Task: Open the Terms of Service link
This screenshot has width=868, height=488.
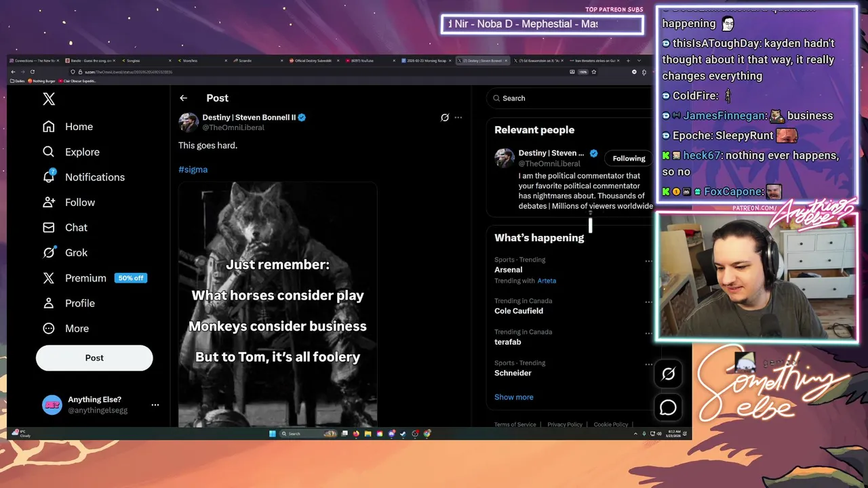Action: (515, 424)
